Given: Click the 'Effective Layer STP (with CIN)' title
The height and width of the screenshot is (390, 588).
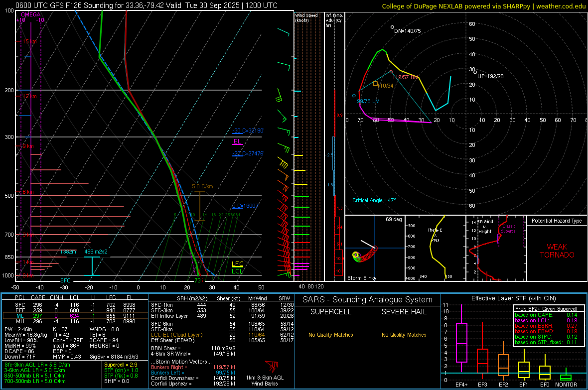Looking at the screenshot, I should (514, 298).
